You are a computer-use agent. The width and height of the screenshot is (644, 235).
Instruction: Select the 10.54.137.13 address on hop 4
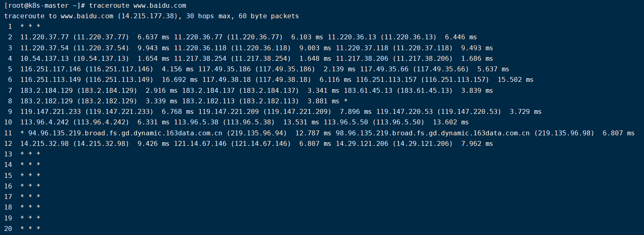pyautogui.click(x=44, y=59)
